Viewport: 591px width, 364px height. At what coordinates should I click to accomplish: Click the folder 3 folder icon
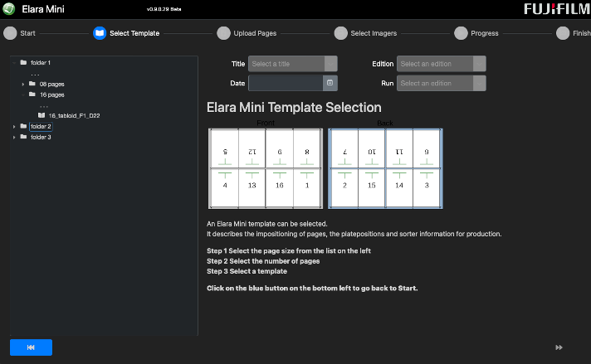click(x=23, y=137)
